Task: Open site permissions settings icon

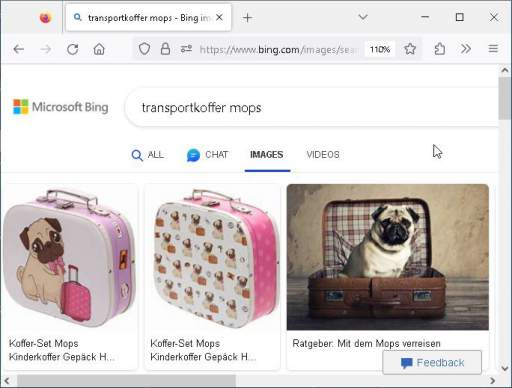Action: (x=186, y=49)
